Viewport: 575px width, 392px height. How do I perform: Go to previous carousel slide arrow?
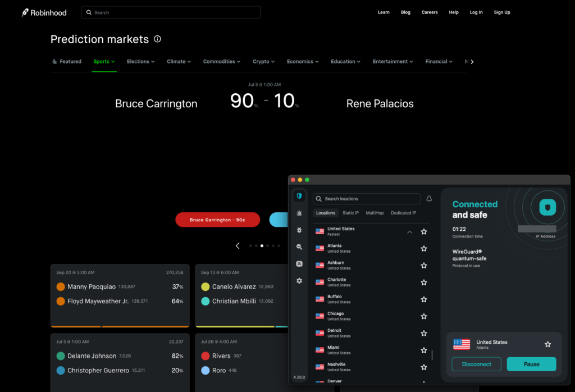pyautogui.click(x=238, y=245)
